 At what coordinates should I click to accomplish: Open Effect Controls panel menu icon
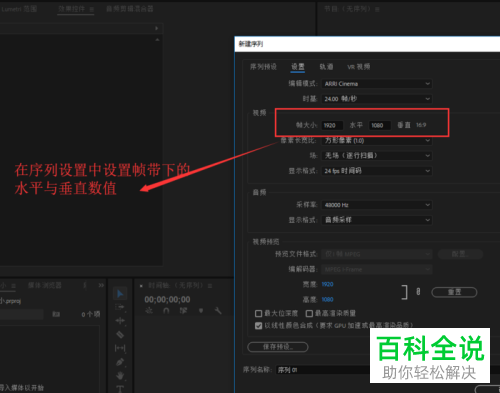coord(92,9)
